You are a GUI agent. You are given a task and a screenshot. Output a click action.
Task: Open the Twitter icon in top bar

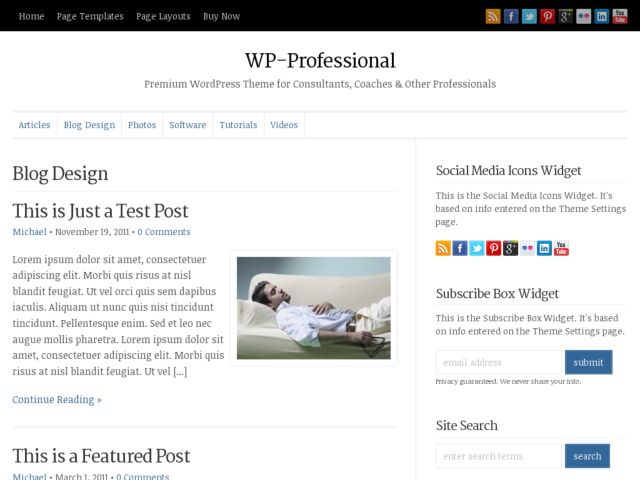tap(529, 17)
